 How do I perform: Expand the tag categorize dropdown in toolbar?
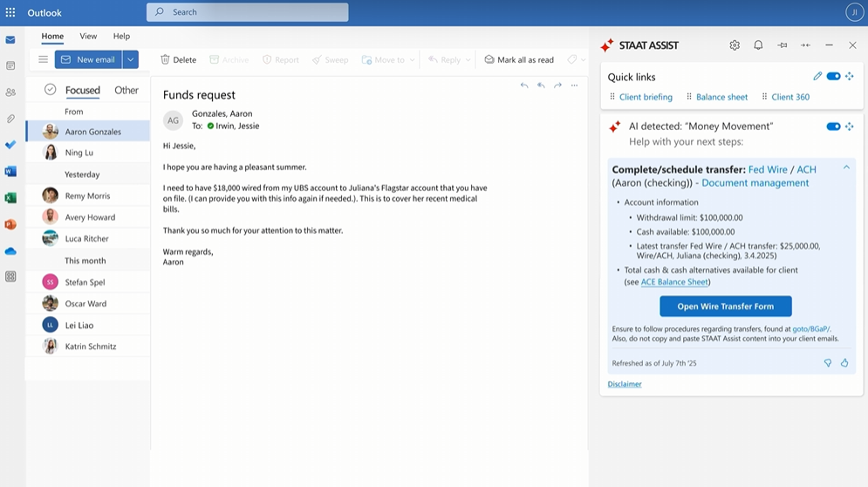583,60
